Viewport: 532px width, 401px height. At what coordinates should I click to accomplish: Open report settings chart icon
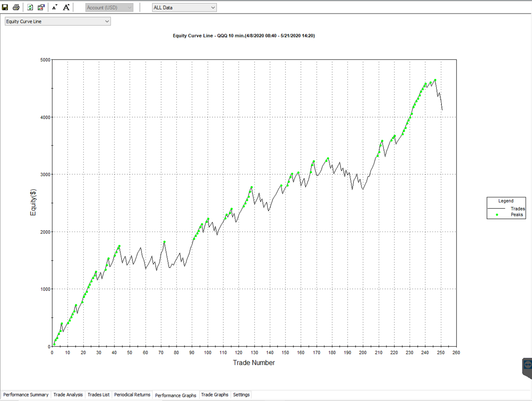tap(41, 7)
